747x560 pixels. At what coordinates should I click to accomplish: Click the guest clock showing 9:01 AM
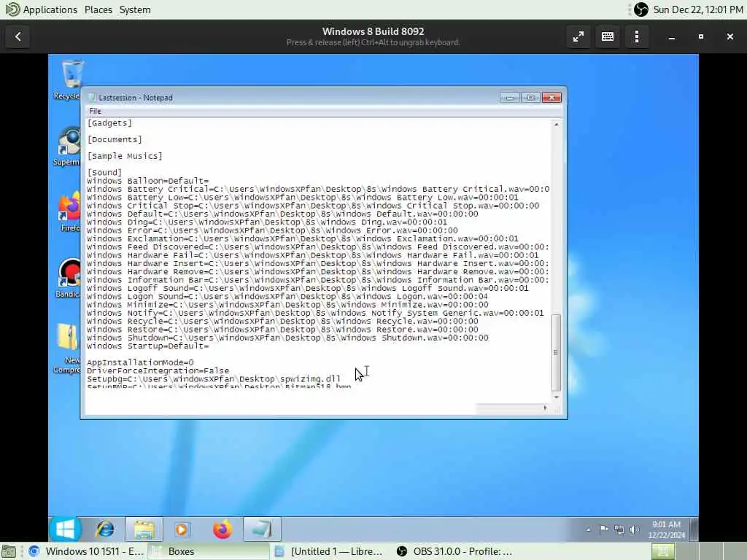pyautogui.click(x=666, y=529)
